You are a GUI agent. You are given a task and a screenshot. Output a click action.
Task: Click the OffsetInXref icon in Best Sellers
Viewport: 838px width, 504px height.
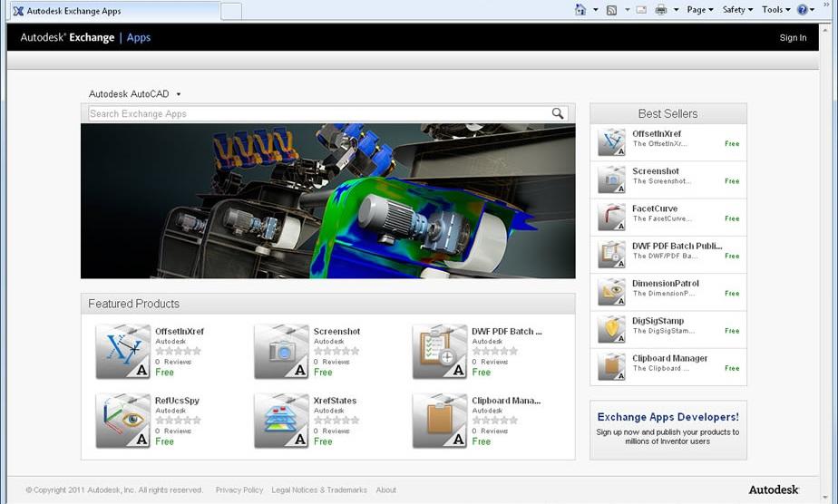click(611, 142)
